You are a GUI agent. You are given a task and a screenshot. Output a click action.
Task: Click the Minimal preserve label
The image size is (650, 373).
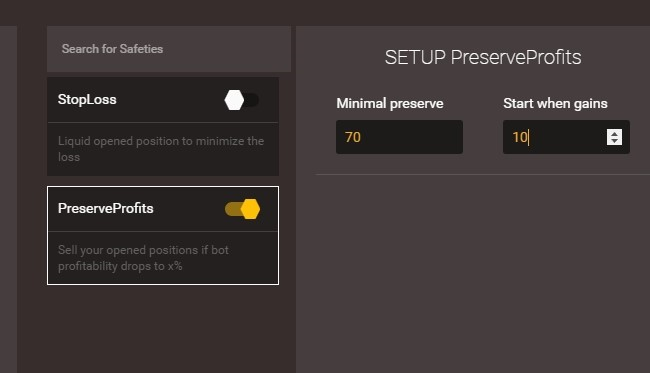[x=390, y=103]
